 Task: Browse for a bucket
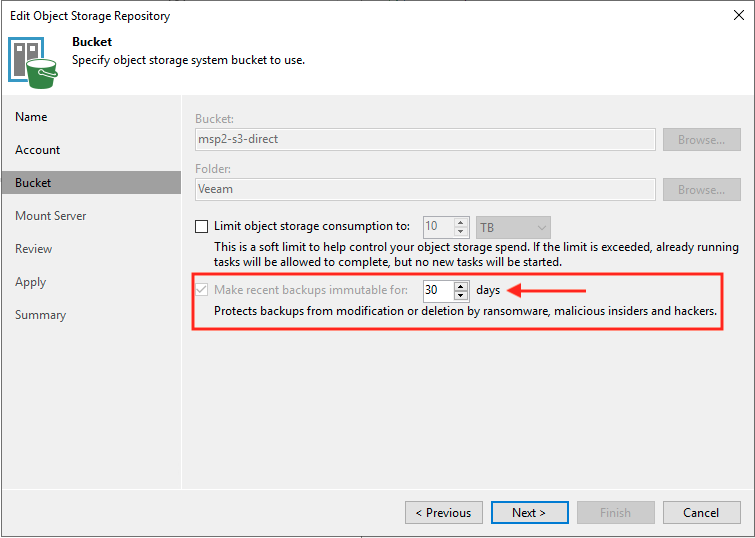coord(702,140)
